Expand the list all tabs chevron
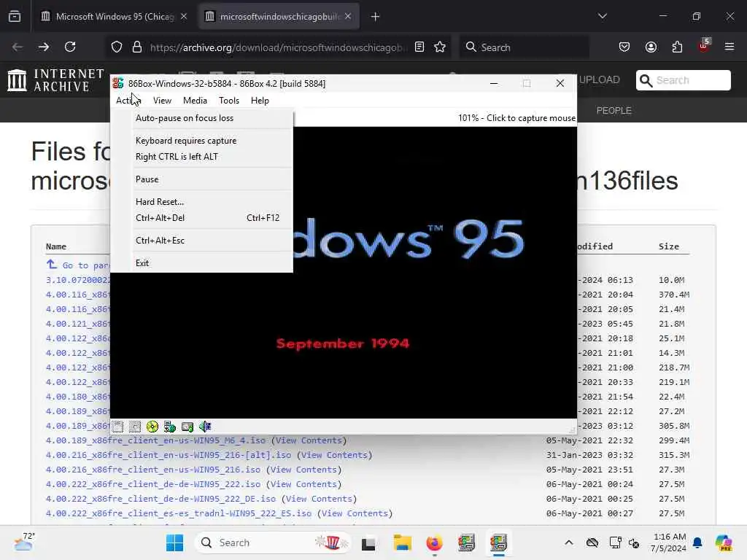Viewport: 747px width, 560px height. point(603,17)
